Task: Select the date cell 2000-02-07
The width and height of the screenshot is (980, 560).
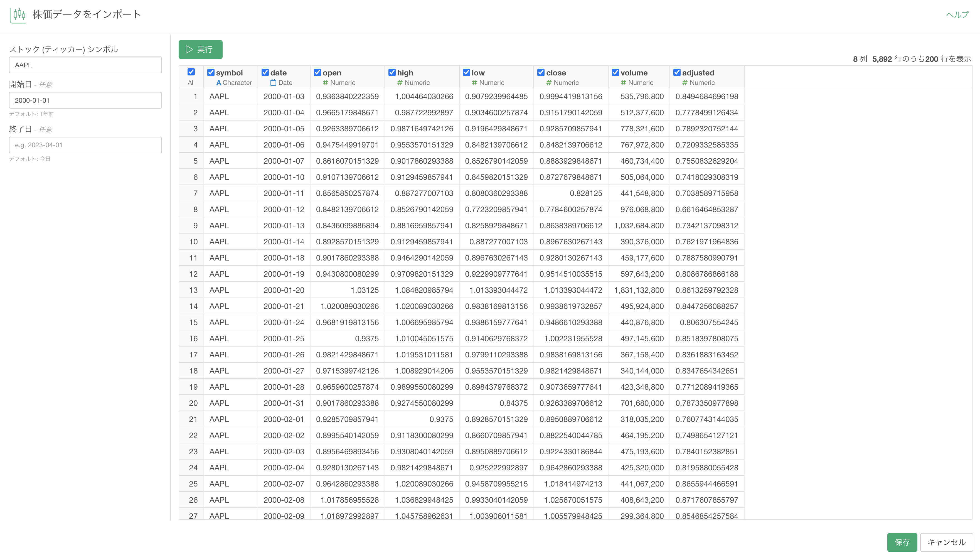Action: pyautogui.click(x=284, y=484)
